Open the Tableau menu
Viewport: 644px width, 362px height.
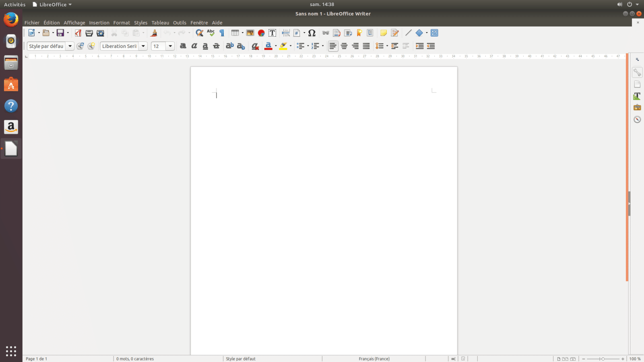click(x=160, y=23)
